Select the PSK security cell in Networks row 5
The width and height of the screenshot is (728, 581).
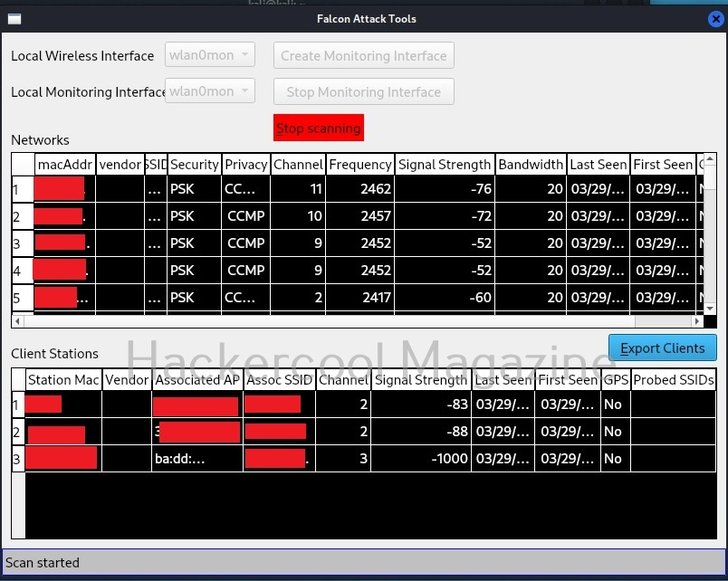[x=195, y=298]
